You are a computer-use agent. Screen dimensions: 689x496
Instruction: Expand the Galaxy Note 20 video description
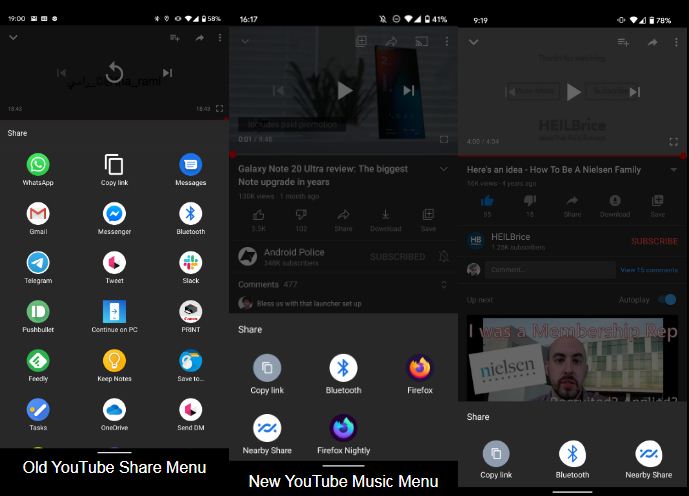click(443, 169)
